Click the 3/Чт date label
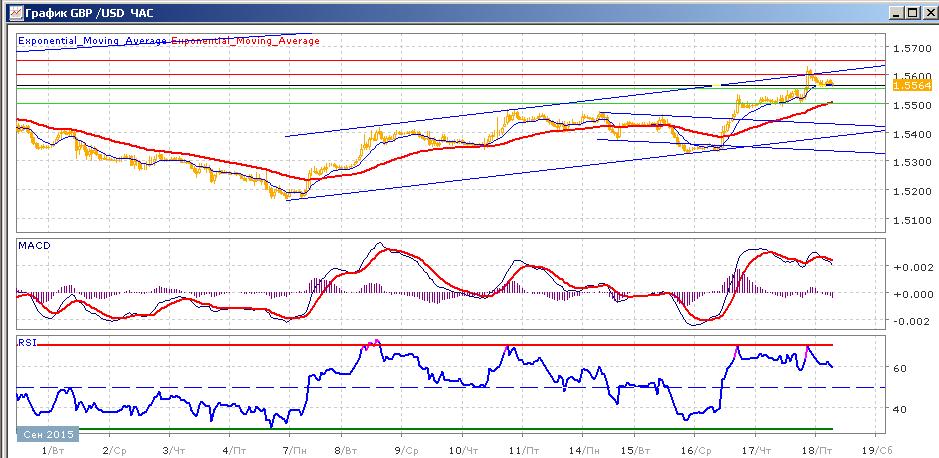This screenshot has width=939, height=458. pyautogui.click(x=172, y=450)
